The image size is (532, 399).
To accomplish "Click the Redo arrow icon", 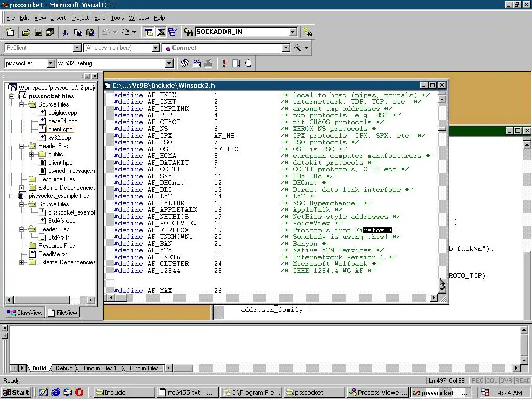I will pos(125,32).
